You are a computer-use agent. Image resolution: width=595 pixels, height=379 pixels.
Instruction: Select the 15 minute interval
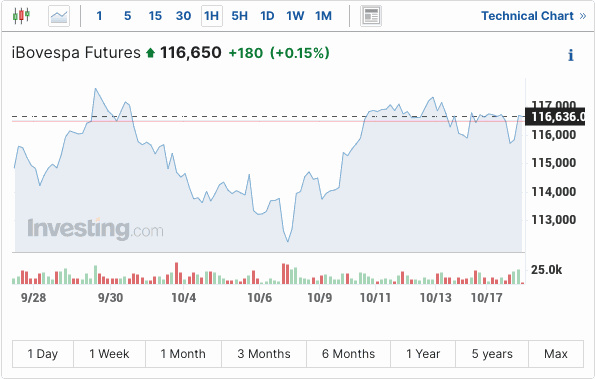click(x=155, y=16)
